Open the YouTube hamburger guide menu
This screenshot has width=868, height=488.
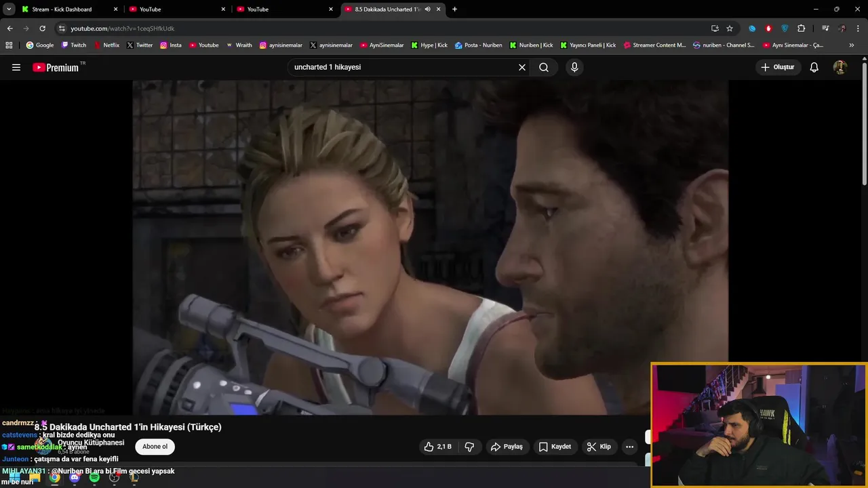coord(16,67)
